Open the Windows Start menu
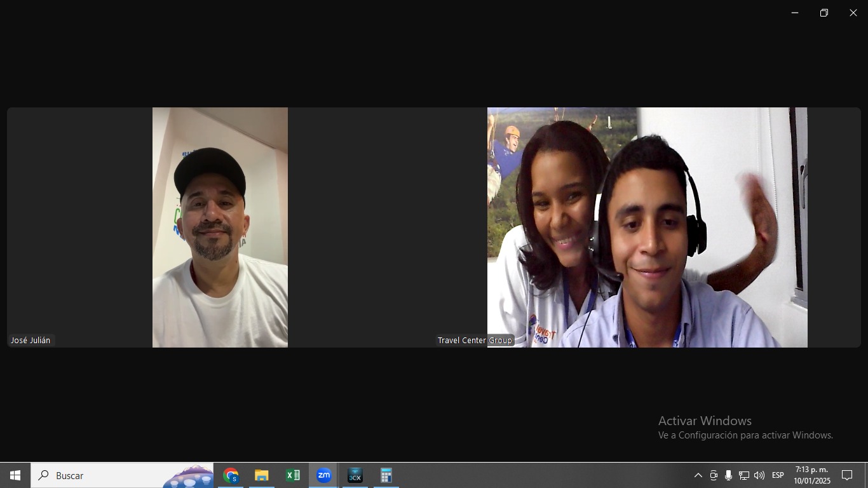Viewport: 868px width, 488px height. tap(15, 475)
